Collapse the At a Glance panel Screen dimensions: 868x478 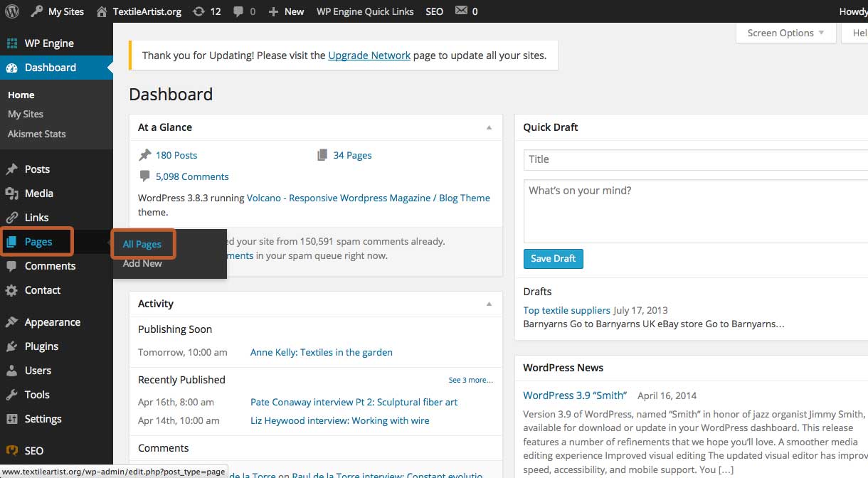click(489, 127)
